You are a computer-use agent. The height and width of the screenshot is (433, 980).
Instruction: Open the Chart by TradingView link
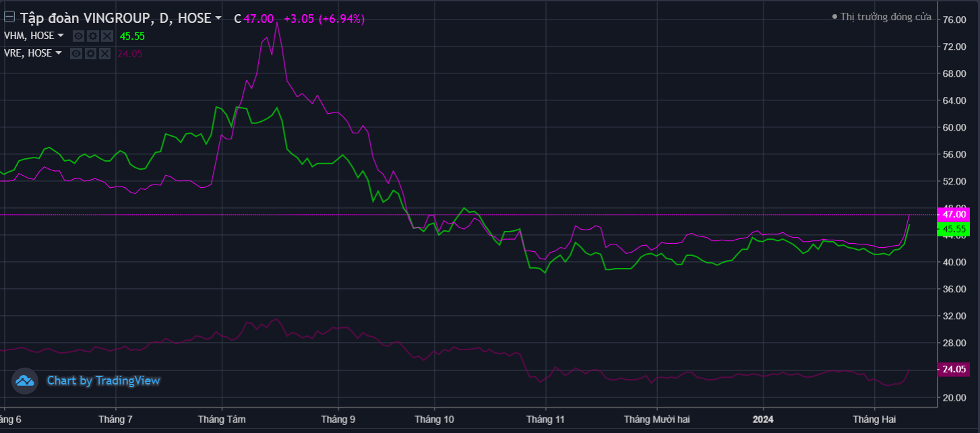(103, 381)
